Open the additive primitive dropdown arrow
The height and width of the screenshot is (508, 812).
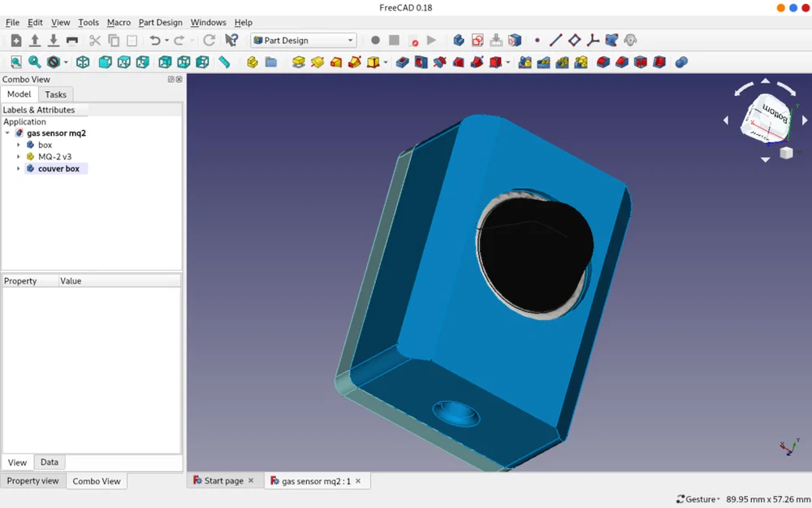click(x=386, y=63)
